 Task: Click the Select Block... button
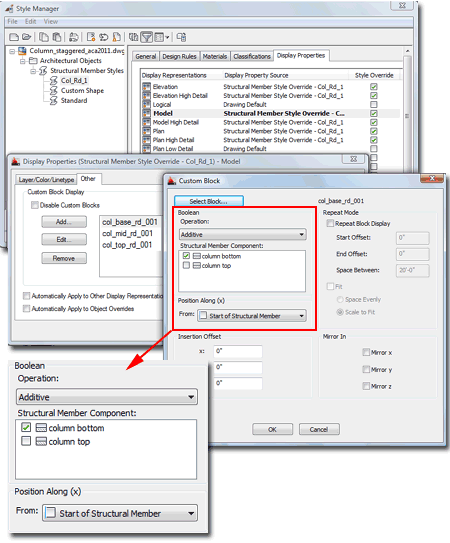click(209, 201)
